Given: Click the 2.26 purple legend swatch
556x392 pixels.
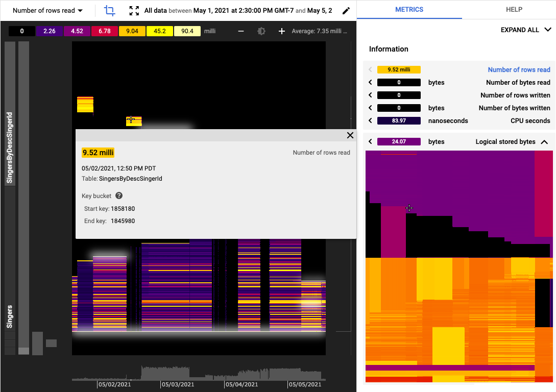Looking at the screenshot, I should coord(49,31).
